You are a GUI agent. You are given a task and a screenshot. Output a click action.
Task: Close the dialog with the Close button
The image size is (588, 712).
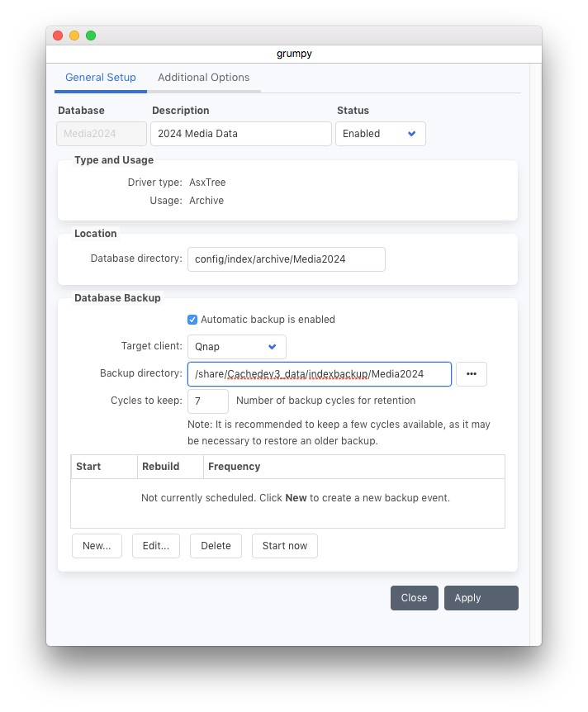click(414, 598)
